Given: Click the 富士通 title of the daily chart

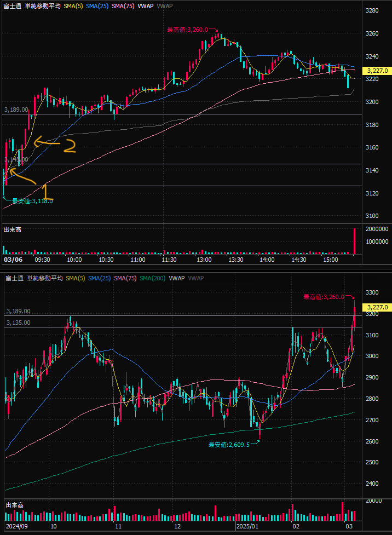Looking at the screenshot, I should 14,278.
